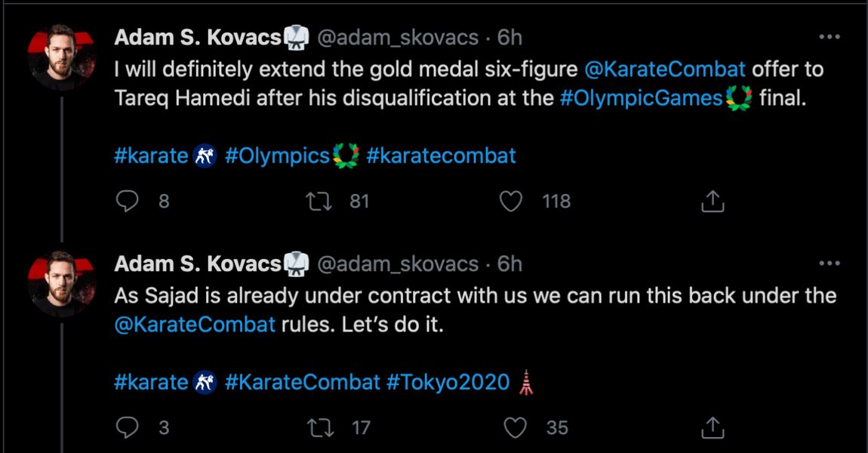868x453 pixels.
Task: Open the #OlympicGames hashtag link
Action: (641, 100)
